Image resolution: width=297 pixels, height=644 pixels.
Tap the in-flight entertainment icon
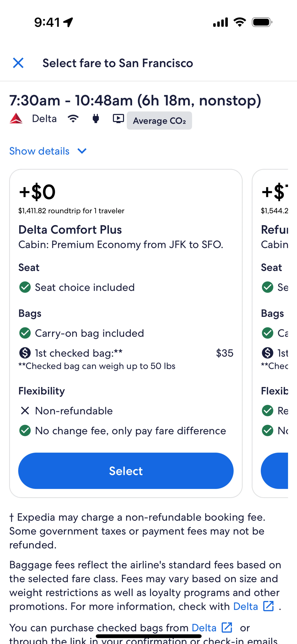coord(118,119)
